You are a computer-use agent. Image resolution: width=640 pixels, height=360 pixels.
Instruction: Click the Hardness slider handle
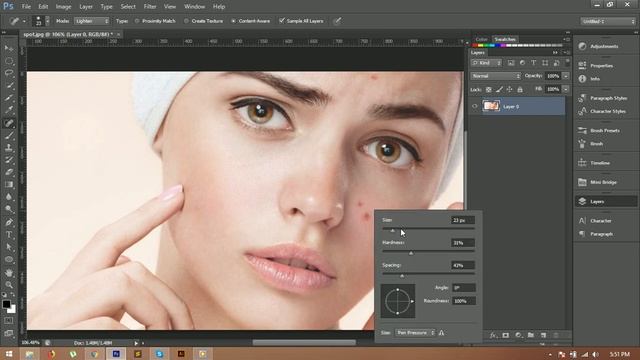point(411,253)
